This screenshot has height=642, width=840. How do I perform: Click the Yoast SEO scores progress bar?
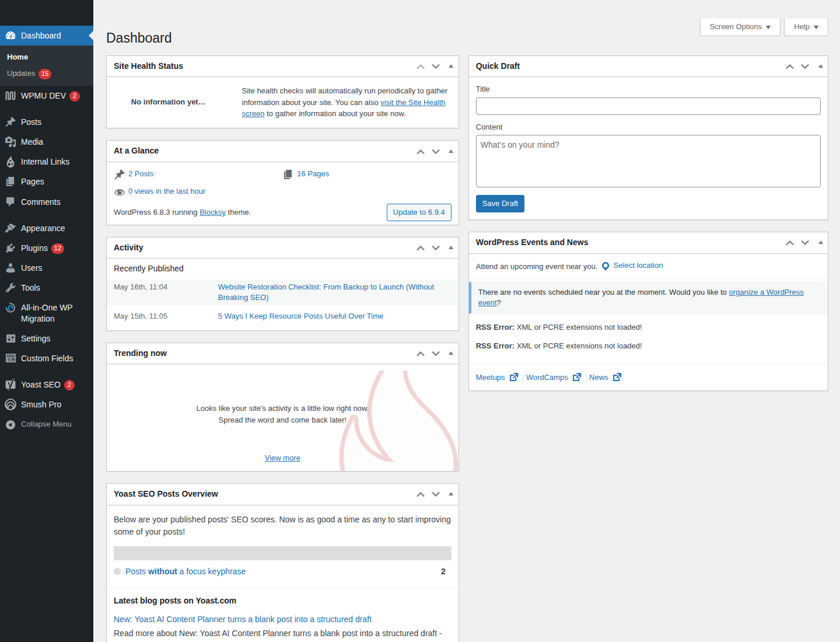pos(282,553)
